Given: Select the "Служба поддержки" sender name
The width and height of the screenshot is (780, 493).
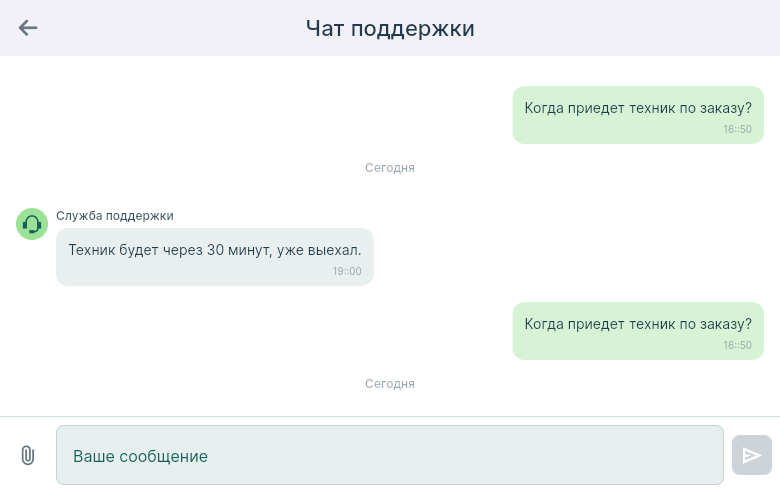Looking at the screenshot, I should click(x=115, y=216).
